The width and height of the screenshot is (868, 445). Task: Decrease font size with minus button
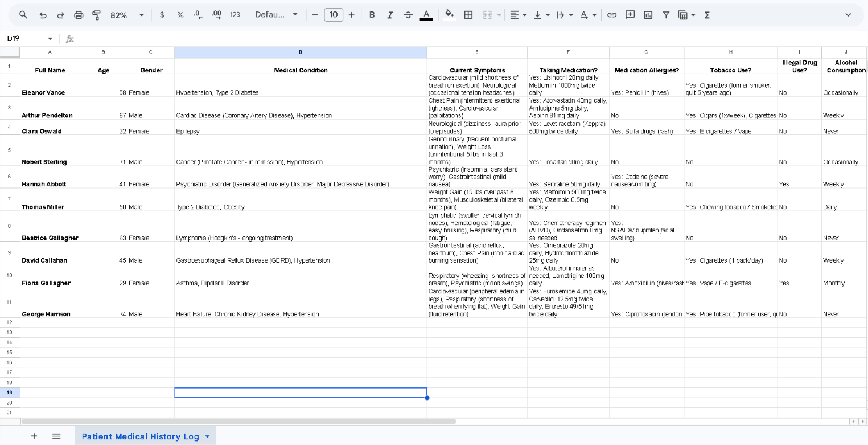coord(315,15)
